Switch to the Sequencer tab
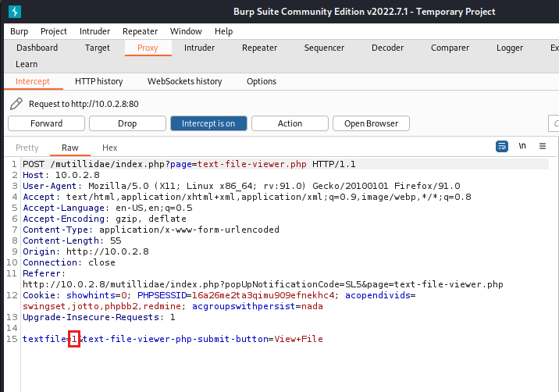The width and height of the screenshot is (559, 392). [324, 48]
